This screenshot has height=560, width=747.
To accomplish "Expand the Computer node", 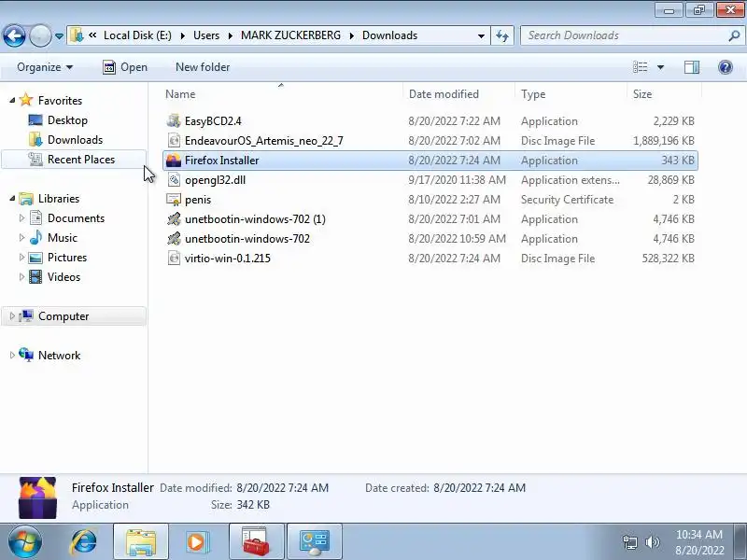I will (x=12, y=315).
